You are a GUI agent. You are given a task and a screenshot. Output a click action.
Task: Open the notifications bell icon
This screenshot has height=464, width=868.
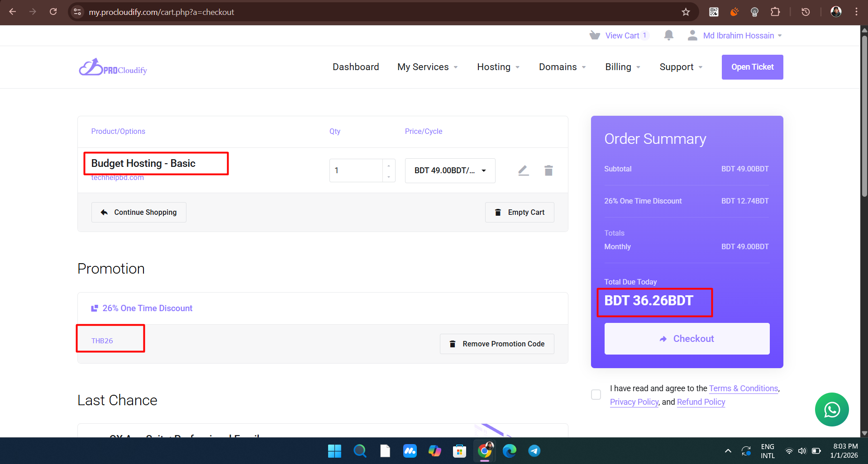(668, 35)
